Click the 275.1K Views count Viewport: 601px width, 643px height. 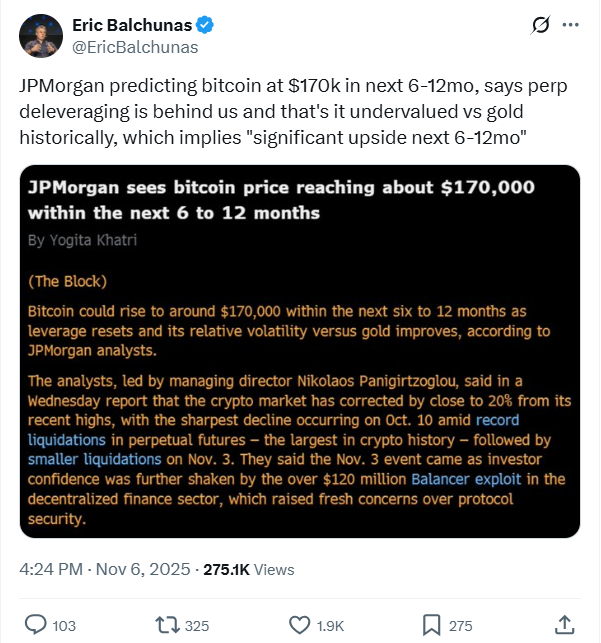click(x=249, y=569)
